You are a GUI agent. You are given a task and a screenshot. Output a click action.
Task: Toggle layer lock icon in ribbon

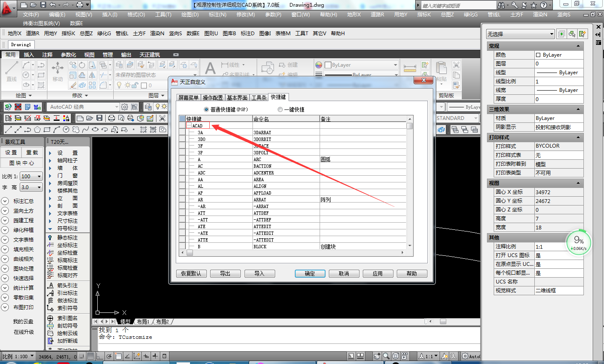135,85
